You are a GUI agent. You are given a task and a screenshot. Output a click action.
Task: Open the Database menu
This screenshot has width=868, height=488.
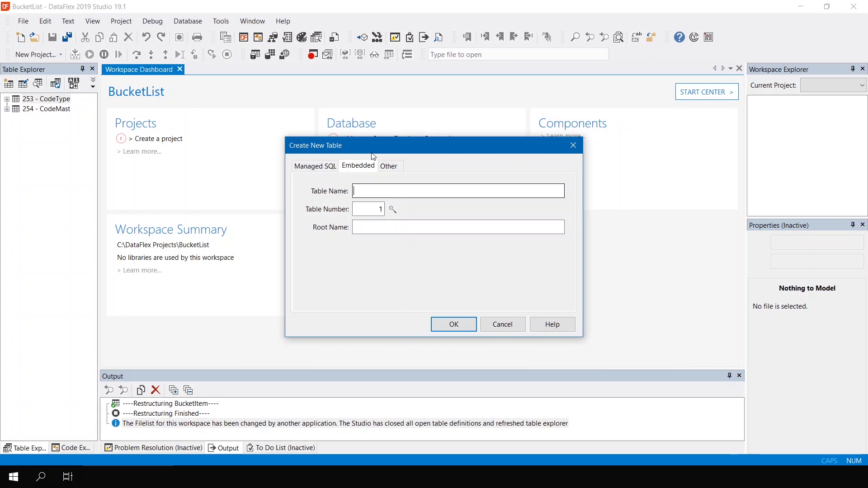click(188, 21)
